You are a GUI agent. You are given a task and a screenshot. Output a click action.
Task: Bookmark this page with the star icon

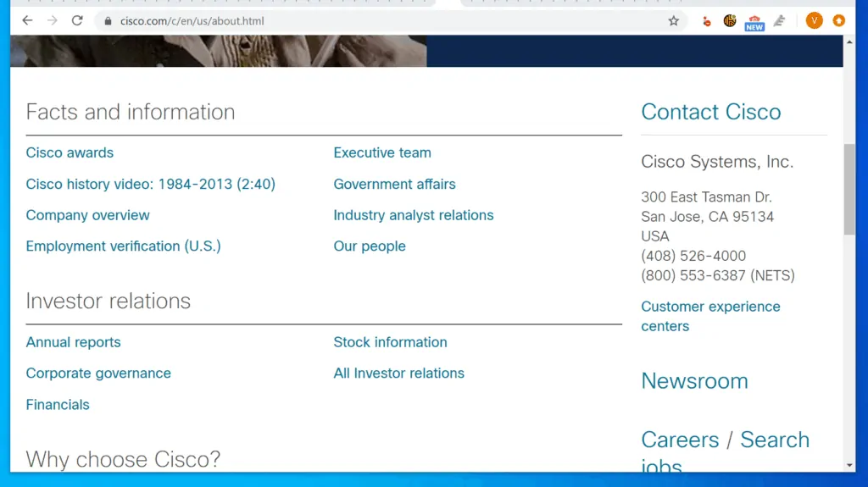(x=673, y=21)
